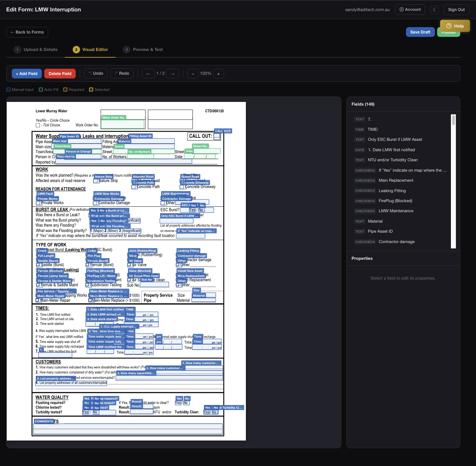Click Sign Out button
Image resolution: width=476 pixels, height=466 pixels.
pos(456,9)
